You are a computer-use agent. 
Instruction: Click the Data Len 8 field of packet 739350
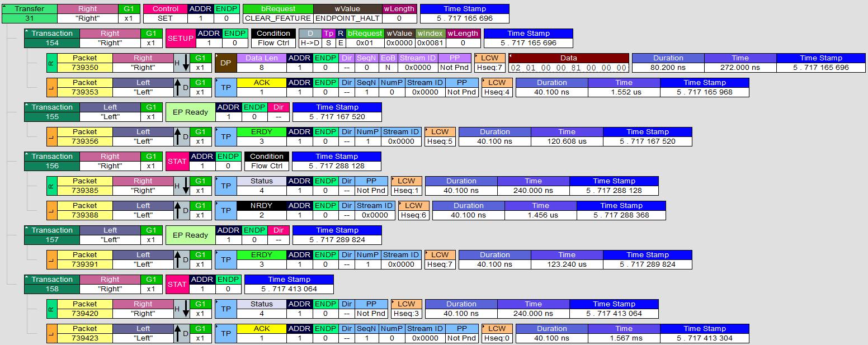tap(262, 63)
